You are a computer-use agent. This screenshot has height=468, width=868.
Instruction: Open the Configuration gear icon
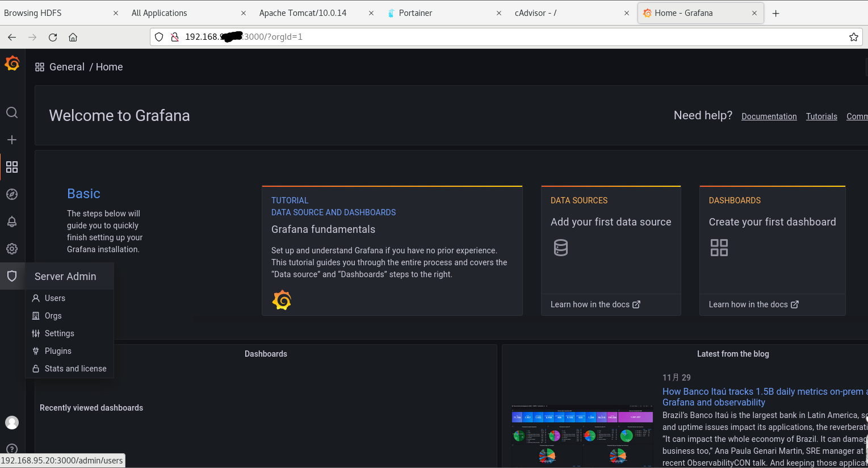point(12,249)
